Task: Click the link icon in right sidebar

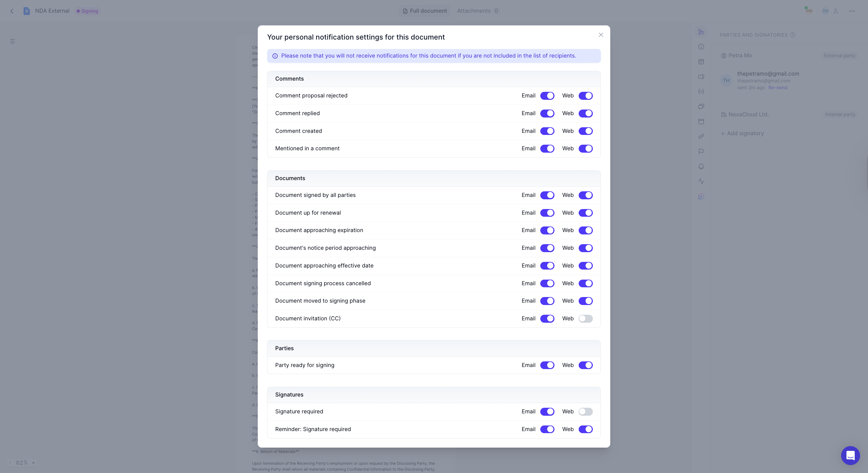Action: [x=701, y=136]
